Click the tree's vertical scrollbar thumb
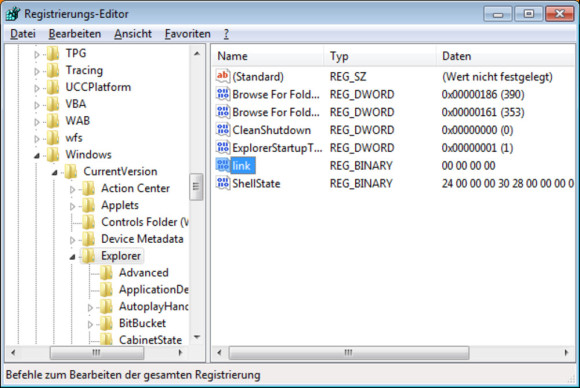This screenshot has width=580, height=388. tap(196, 187)
